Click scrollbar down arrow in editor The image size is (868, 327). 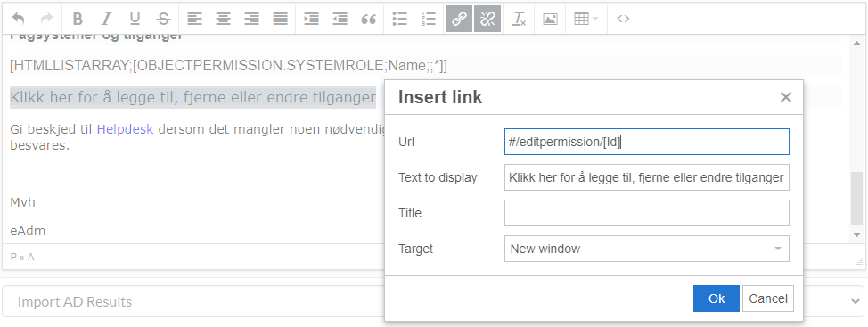click(856, 236)
